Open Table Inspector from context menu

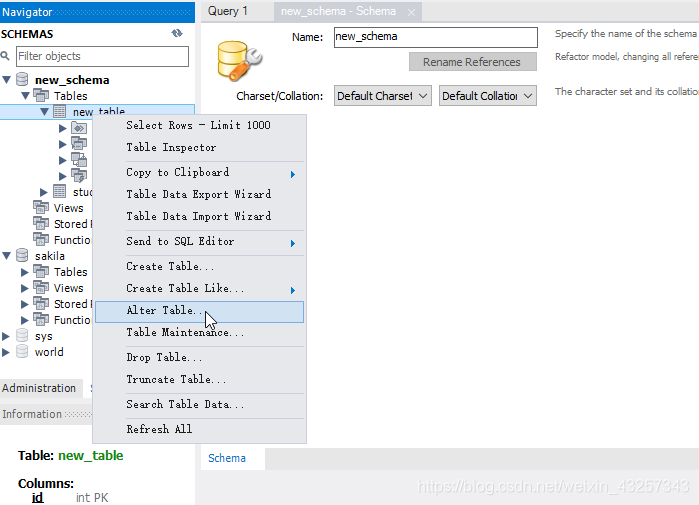click(x=199, y=148)
